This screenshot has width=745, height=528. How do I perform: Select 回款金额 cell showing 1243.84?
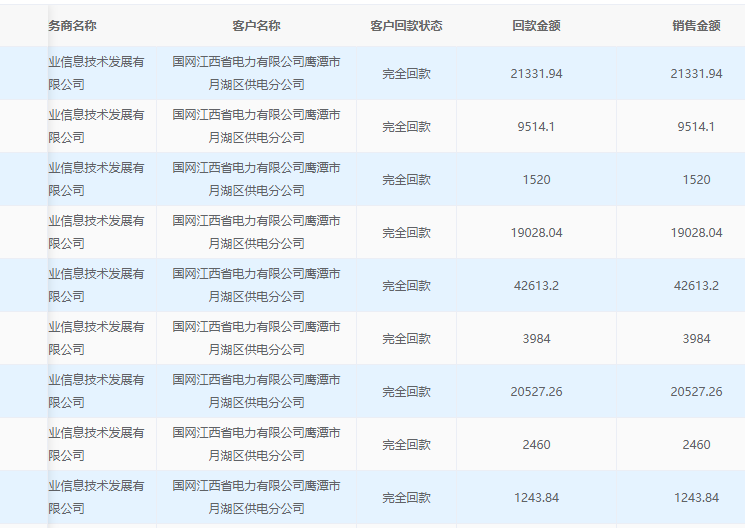click(x=536, y=498)
